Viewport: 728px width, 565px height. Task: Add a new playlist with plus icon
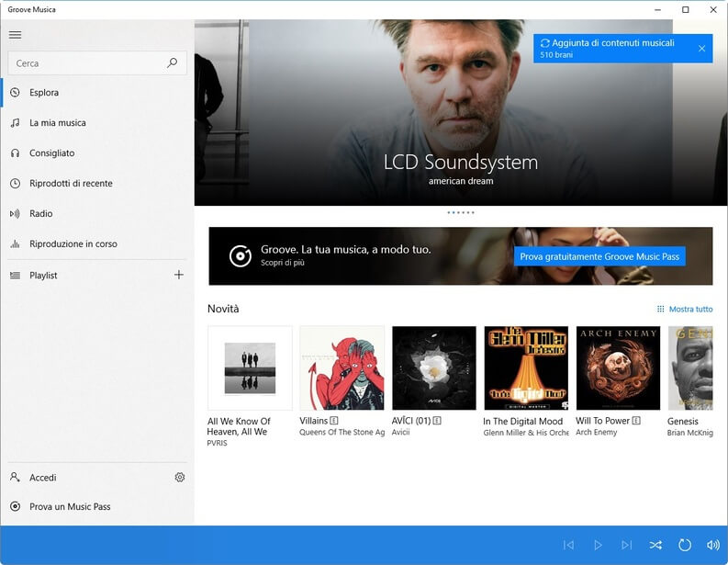pyautogui.click(x=179, y=275)
